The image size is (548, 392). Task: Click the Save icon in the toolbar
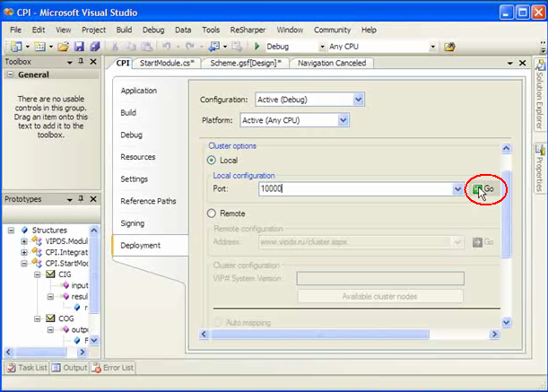(79, 47)
